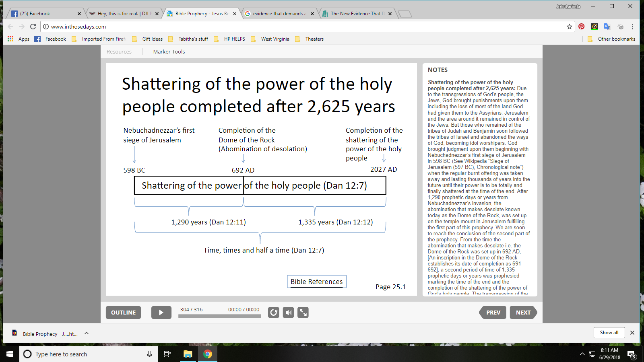
Task: Click the Cortana microphone icon
Action: 149,354
